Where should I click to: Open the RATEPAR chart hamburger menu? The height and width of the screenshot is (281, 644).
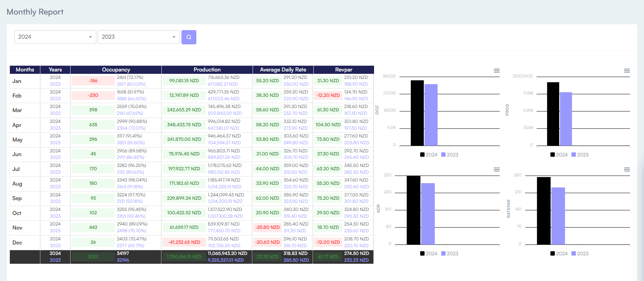(627, 169)
